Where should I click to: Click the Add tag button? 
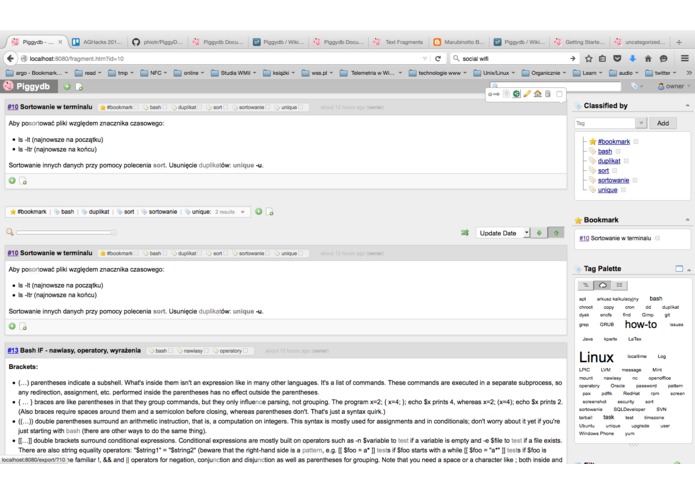[x=663, y=123]
